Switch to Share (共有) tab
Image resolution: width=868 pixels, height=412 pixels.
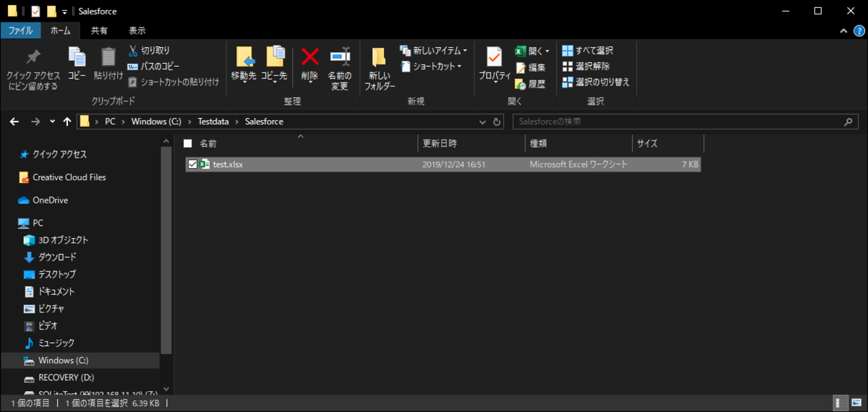[x=99, y=30]
